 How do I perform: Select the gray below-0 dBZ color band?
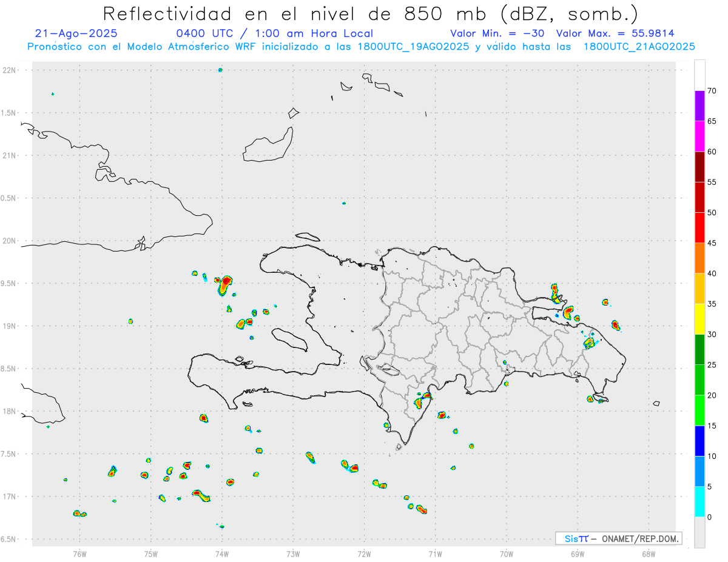[699, 532]
